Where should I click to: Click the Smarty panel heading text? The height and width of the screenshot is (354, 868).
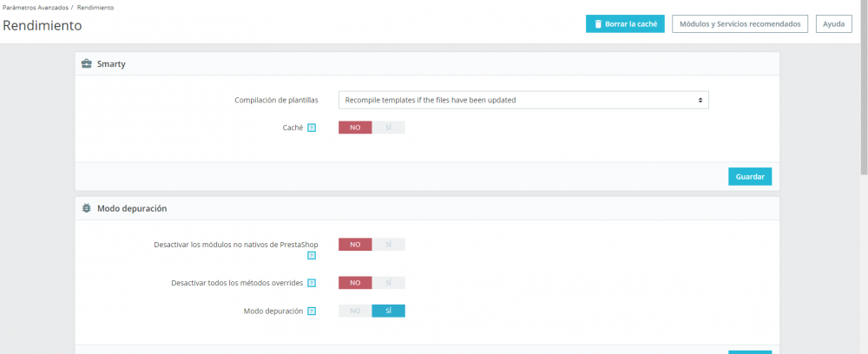coord(111,63)
